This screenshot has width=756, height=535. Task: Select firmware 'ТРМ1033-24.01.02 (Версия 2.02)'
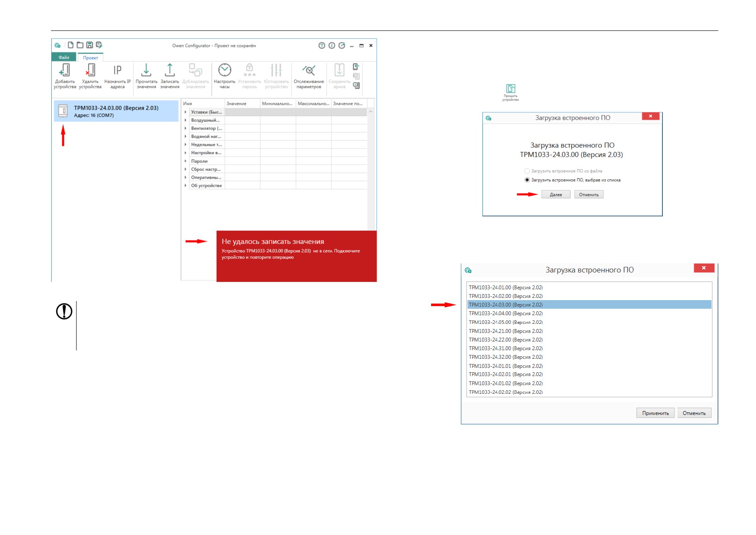coord(589,383)
